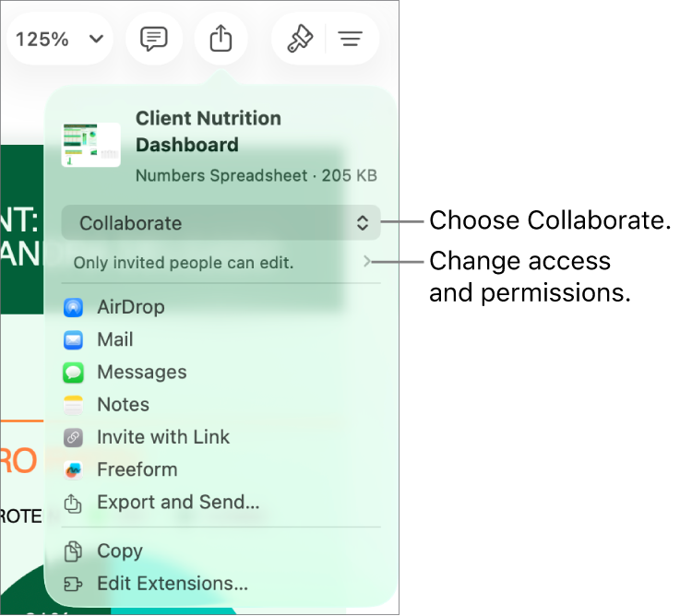Open the Format paintbrush inspector
The width and height of the screenshot is (680, 616).
(x=300, y=39)
